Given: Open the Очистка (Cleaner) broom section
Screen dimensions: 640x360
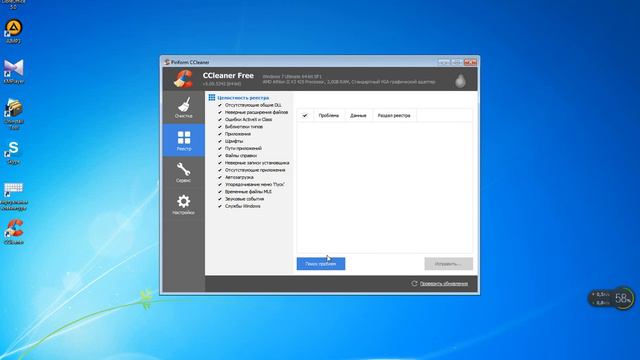Looking at the screenshot, I should tap(184, 107).
